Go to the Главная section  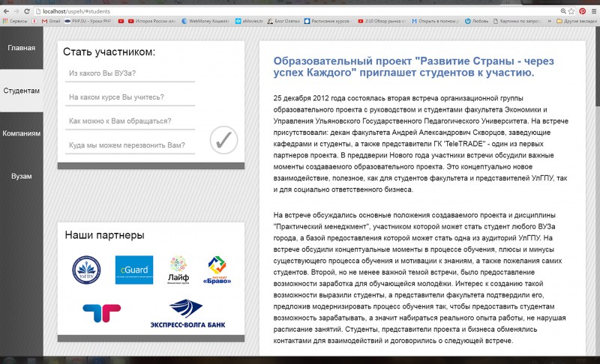coord(22,48)
